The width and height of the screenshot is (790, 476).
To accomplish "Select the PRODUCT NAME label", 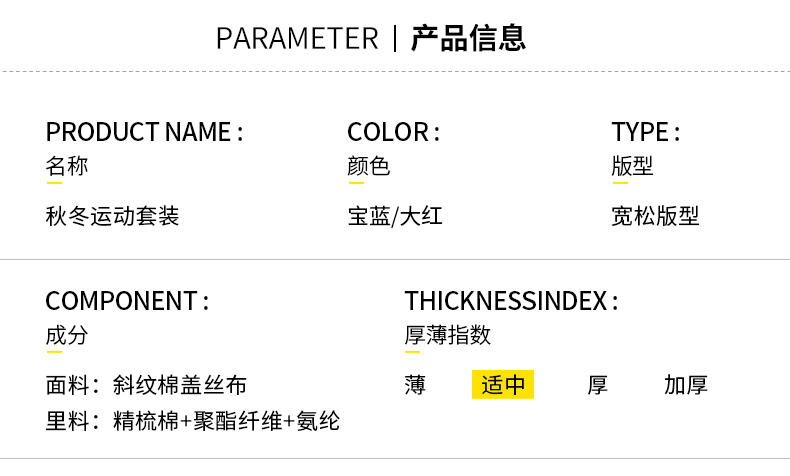I will [144, 132].
